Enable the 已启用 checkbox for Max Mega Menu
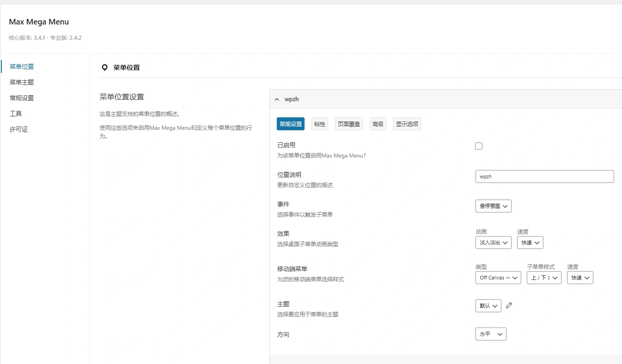 [478, 146]
